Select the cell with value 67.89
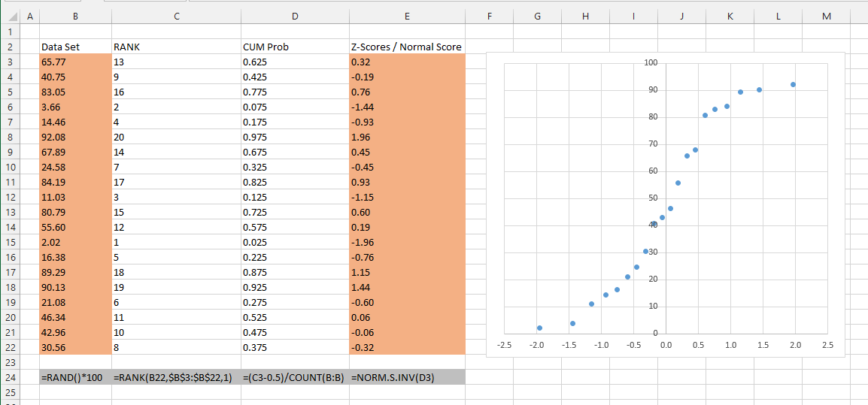Viewport: 868px width, 405px height. click(75, 152)
